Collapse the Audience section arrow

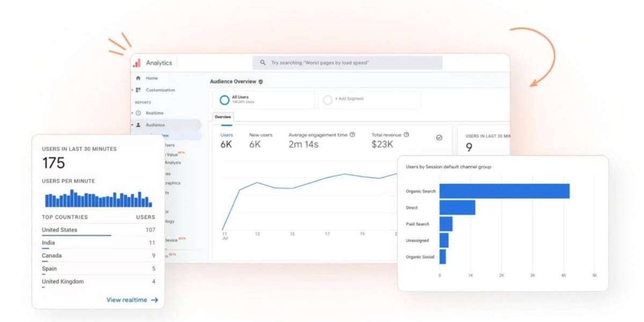pyautogui.click(x=132, y=125)
